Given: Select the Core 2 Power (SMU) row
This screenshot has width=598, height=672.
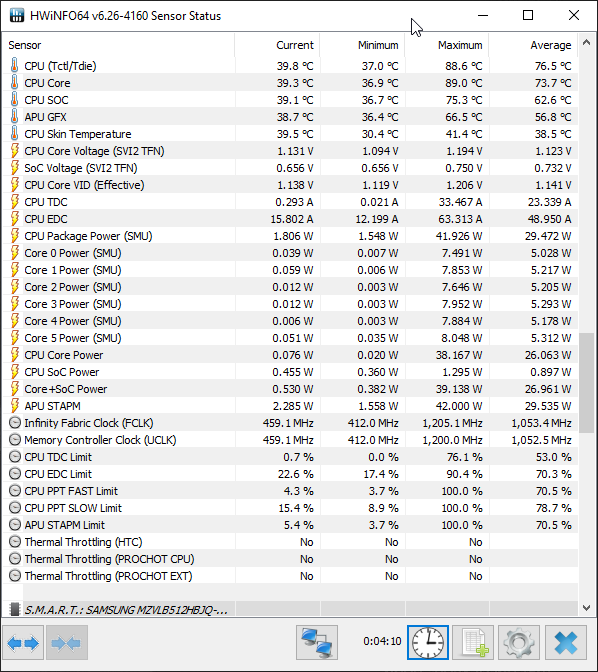Looking at the screenshot, I should coord(290,287).
